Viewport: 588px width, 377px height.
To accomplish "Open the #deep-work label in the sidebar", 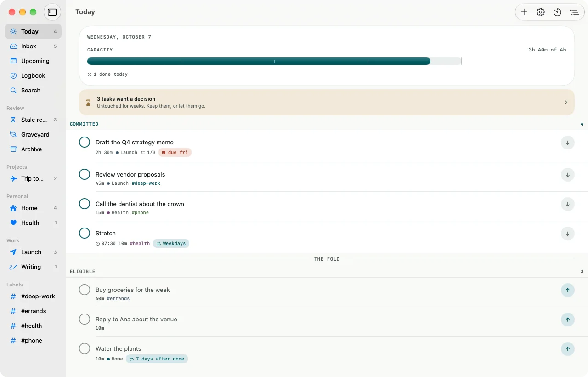I will tap(33, 296).
